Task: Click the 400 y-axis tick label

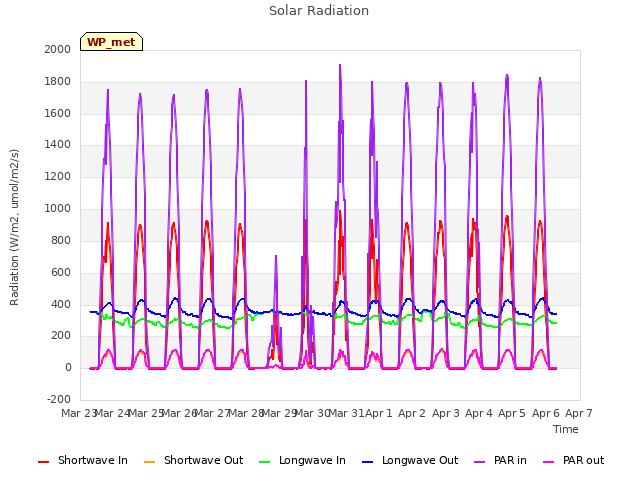Action: point(61,304)
